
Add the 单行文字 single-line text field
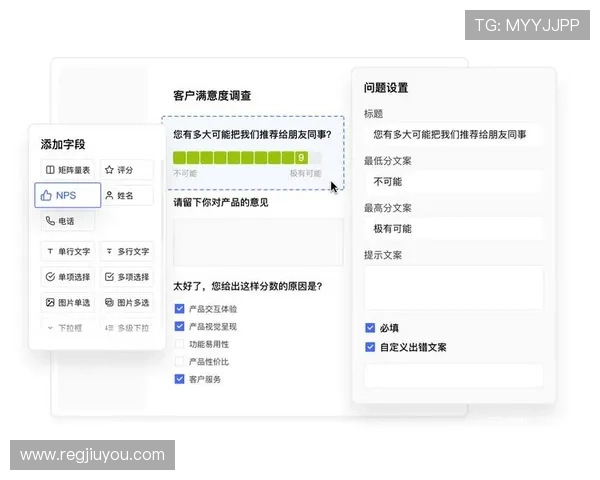67,251
